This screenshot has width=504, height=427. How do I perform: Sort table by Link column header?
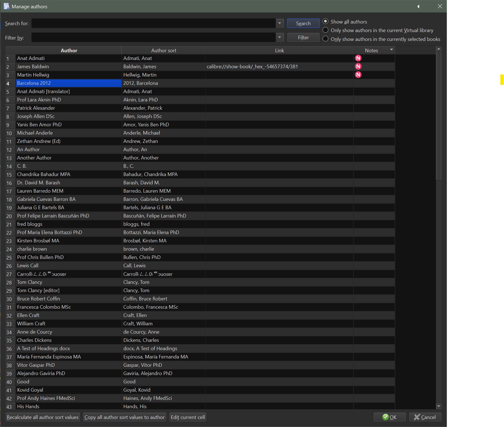[279, 50]
